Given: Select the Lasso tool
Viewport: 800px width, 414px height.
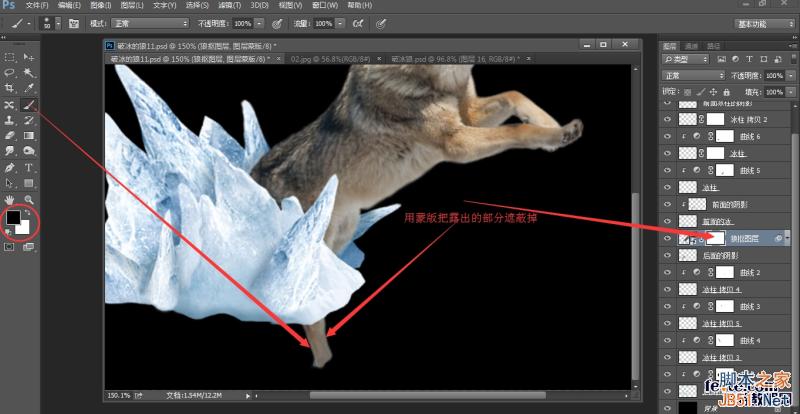Looking at the screenshot, I should pos(10,73).
